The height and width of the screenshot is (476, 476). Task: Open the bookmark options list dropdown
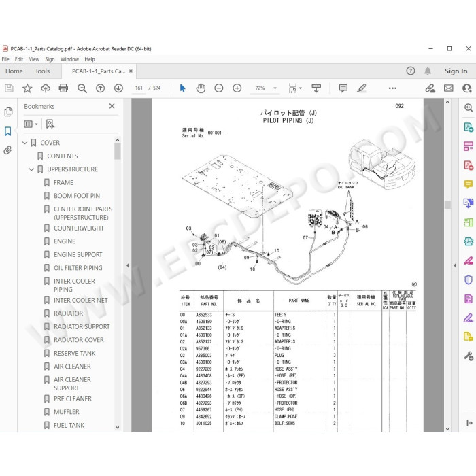coord(31,124)
